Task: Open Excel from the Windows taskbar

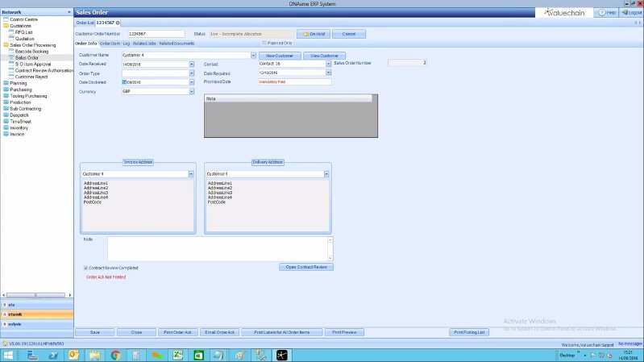Action: tap(177, 355)
